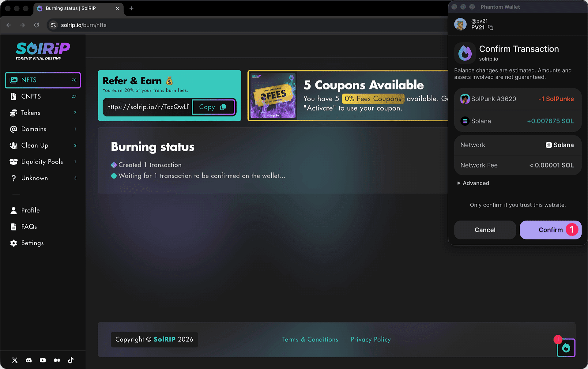Click the '< 0.00001 SOL' network fee value
The height and width of the screenshot is (369, 588).
point(552,165)
